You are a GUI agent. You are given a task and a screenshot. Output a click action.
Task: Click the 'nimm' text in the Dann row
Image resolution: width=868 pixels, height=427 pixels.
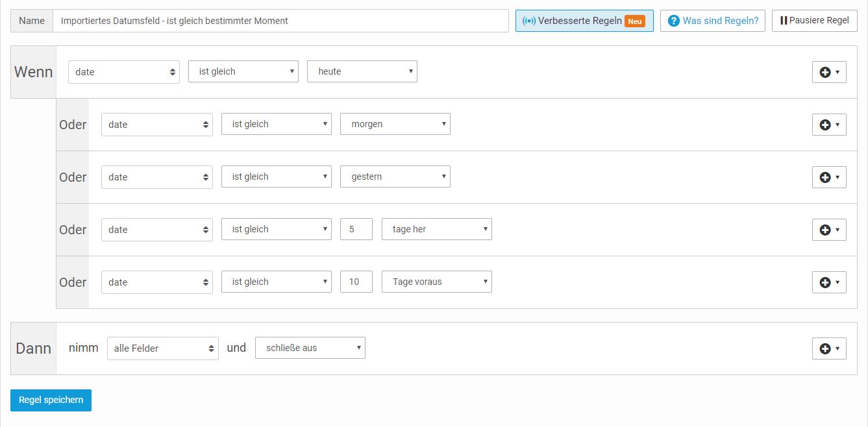tap(84, 348)
